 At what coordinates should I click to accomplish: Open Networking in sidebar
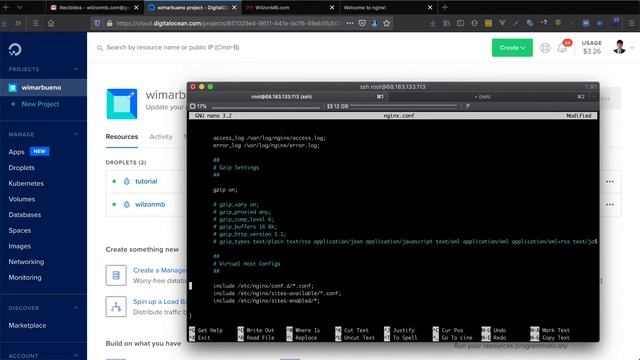(x=26, y=262)
